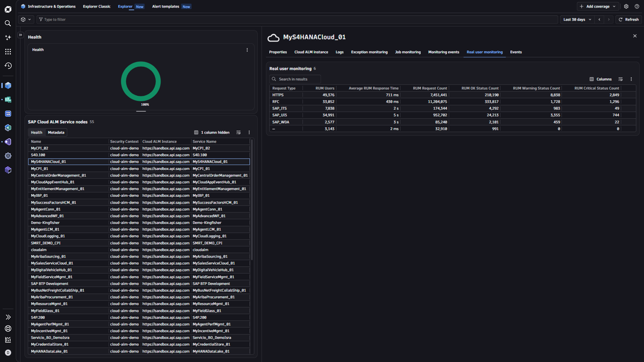Viewport: 644px width, 362px height.
Task: Open the three-dot menu of the Real user monitoring table
Action: click(631, 79)
